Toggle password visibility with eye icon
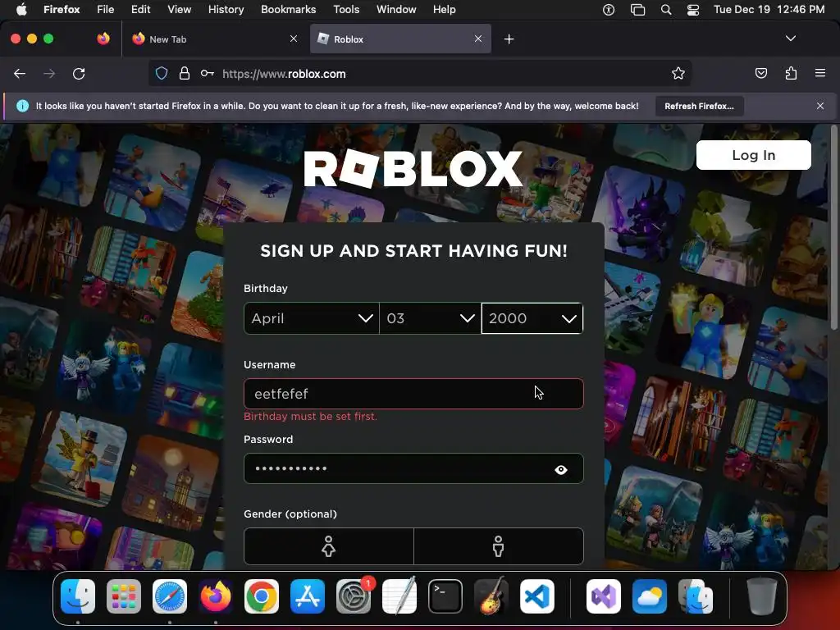The height and width of the screenshot is (630, 840). 561,470
